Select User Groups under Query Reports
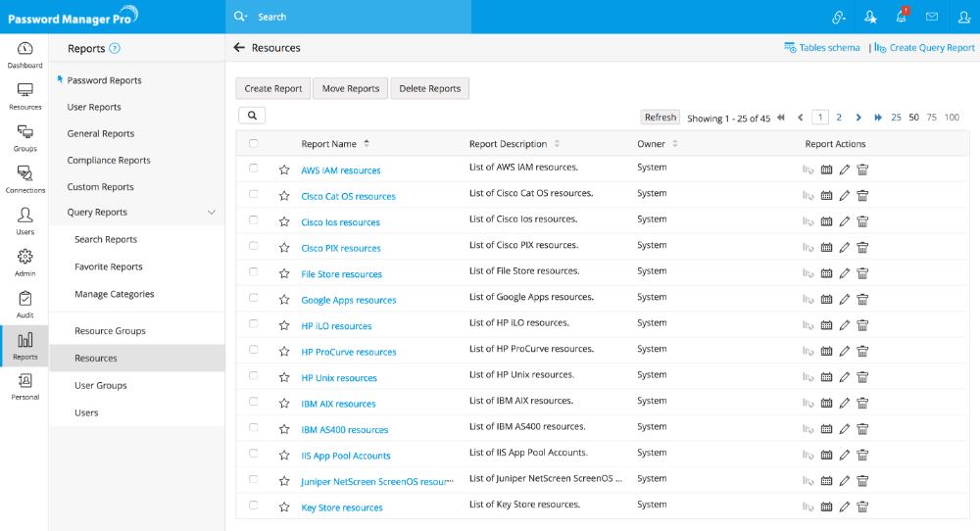The height and width of the screenshot is (531, 980). pyautogui.click(x=101, y=386)
